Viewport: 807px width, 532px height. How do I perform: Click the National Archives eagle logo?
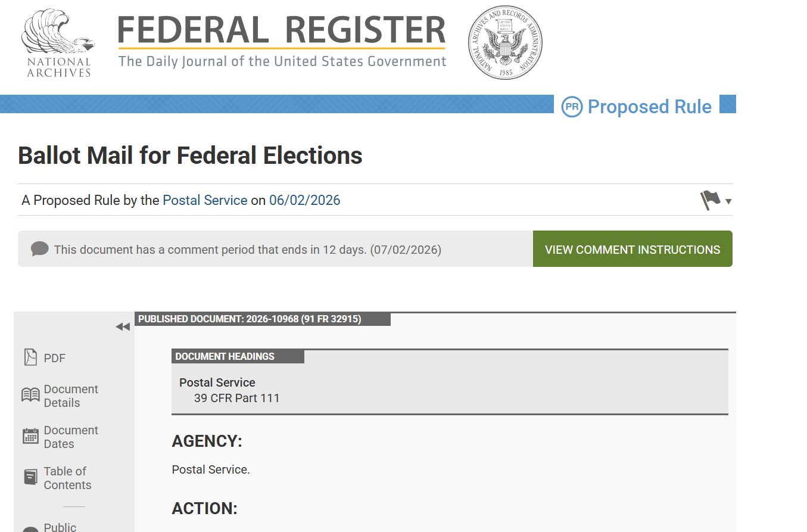(58, 43)
